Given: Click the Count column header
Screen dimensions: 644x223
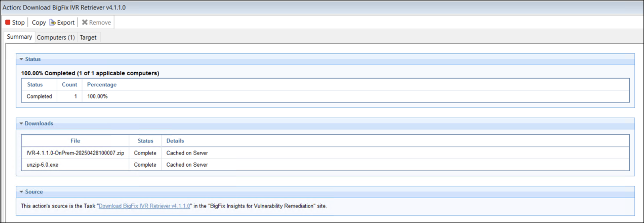Looking at the screenshot, I should click(69, 85).
